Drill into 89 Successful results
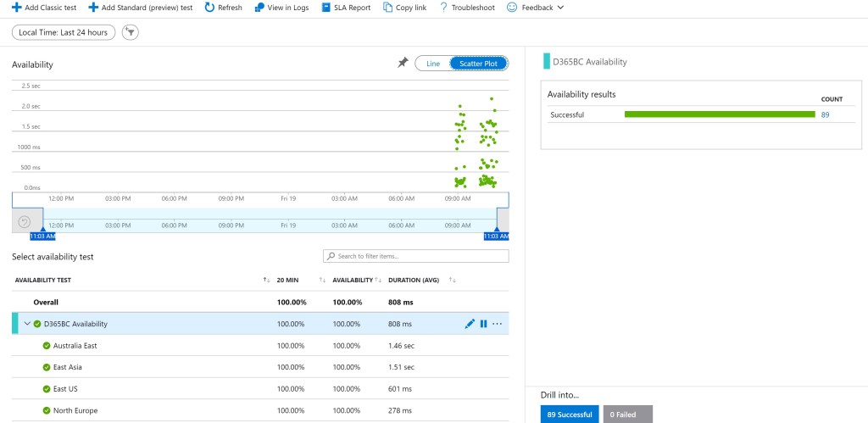Image resolution: width=868 pixels, height=423 pixels. [570, 414]
